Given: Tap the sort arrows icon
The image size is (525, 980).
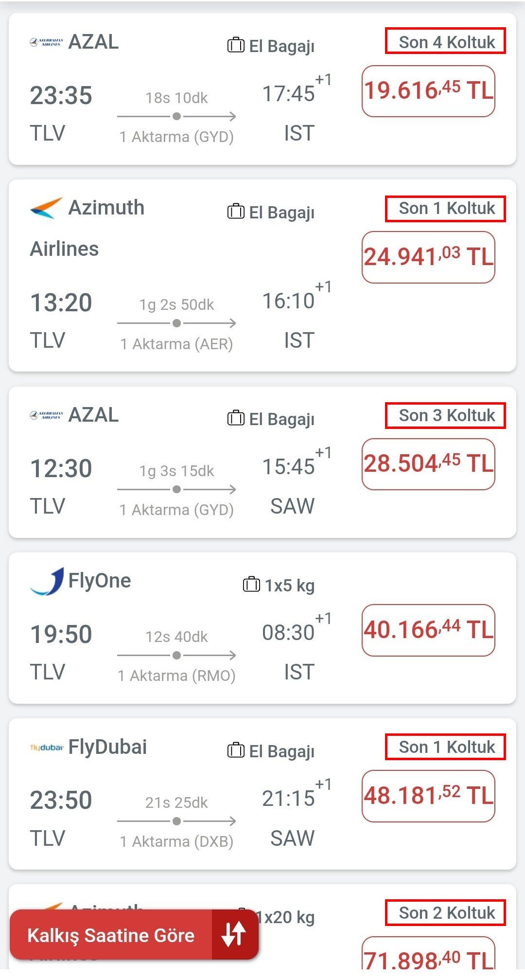Looking at the screenshot, I should tap(234, 934).
